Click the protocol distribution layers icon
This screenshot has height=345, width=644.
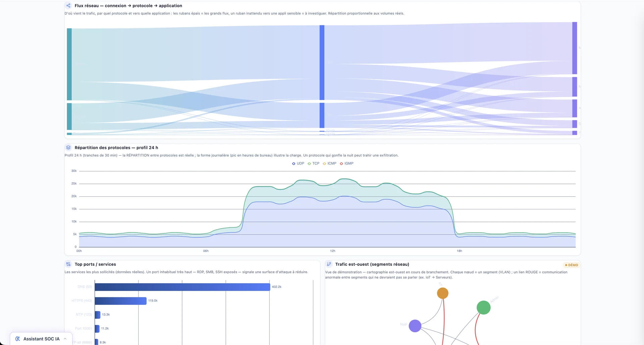[x=68, y=148]
